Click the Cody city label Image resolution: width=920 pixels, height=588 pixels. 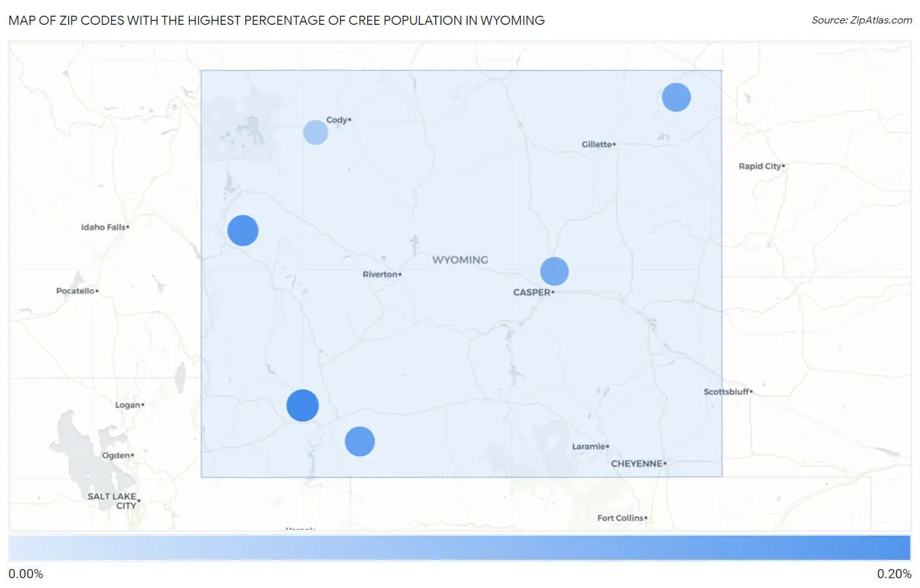[338, 120]
